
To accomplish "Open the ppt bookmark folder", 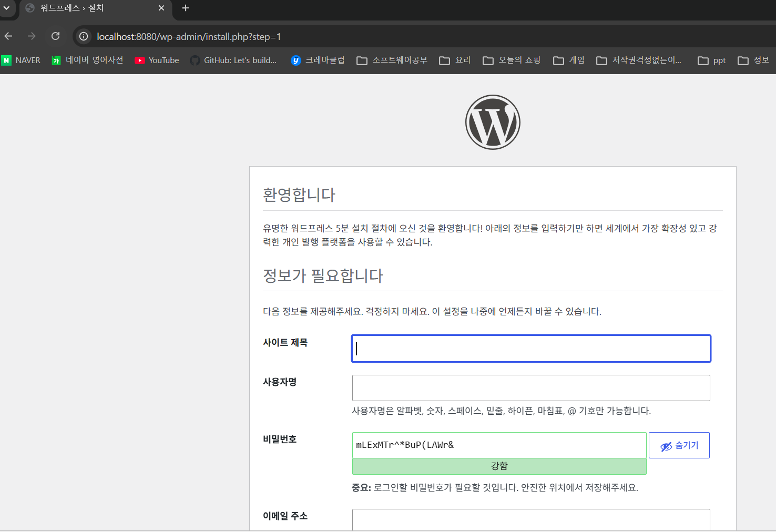I will point(711,60).
